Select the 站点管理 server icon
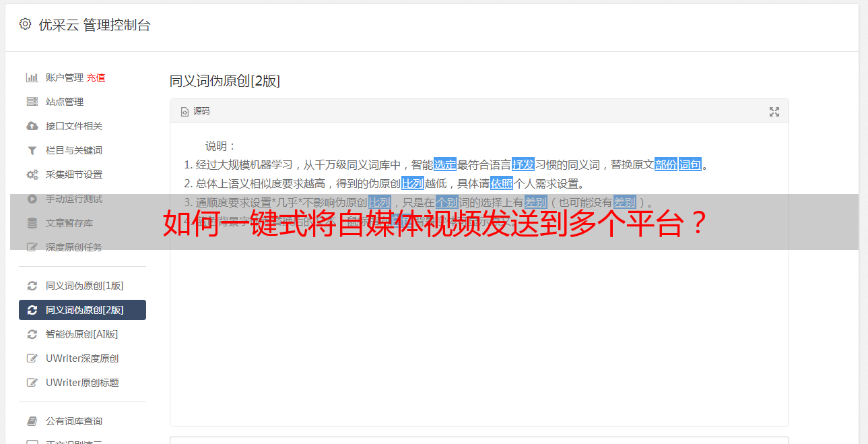This screenshot has height=444, width=868. click(32, 102)
